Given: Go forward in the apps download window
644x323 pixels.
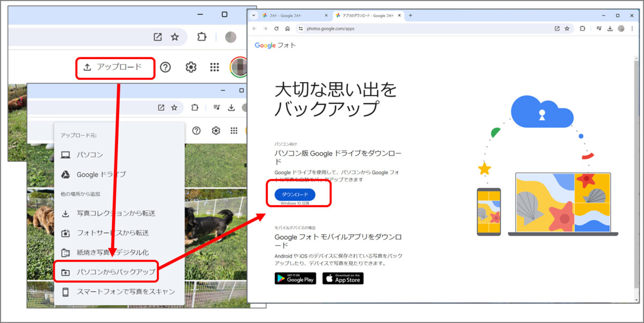Looking at the screenshot, I should point(265,28).
